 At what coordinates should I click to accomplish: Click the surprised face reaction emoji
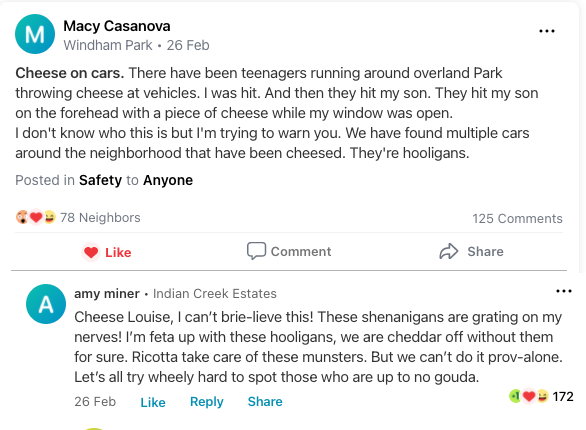pos(22,217)
